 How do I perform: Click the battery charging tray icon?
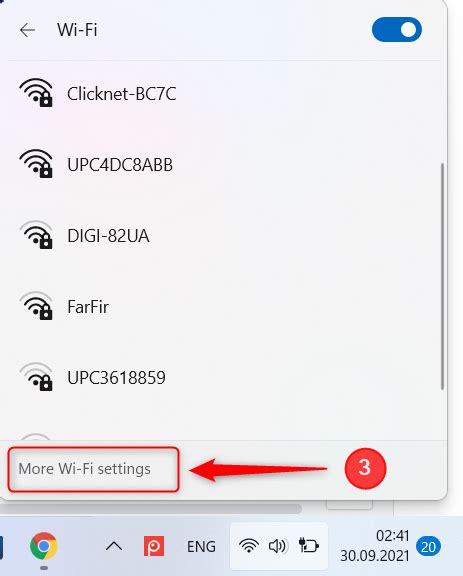coord(309,546)
